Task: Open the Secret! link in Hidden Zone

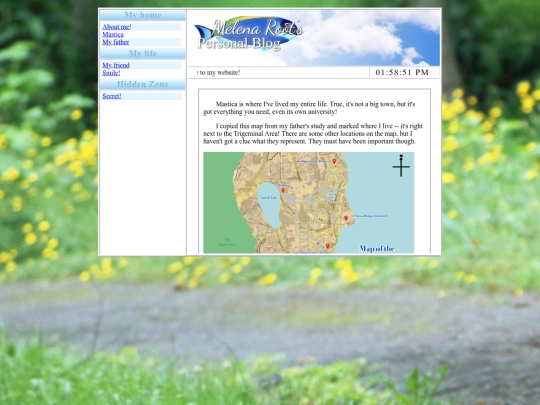Action: 112,96
